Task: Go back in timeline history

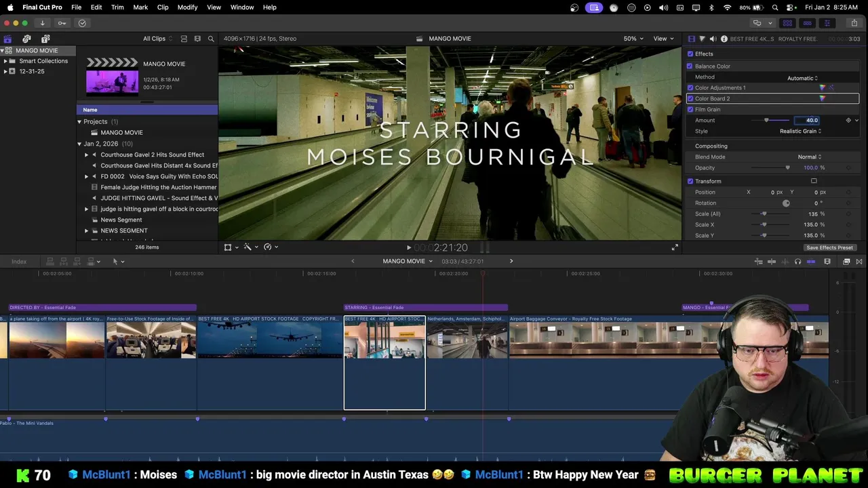Action: pyautogui.click(x=353, y=262)
